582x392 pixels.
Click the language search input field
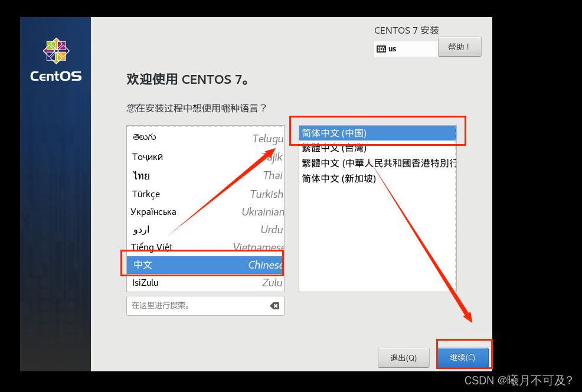(x=205, y=305)
